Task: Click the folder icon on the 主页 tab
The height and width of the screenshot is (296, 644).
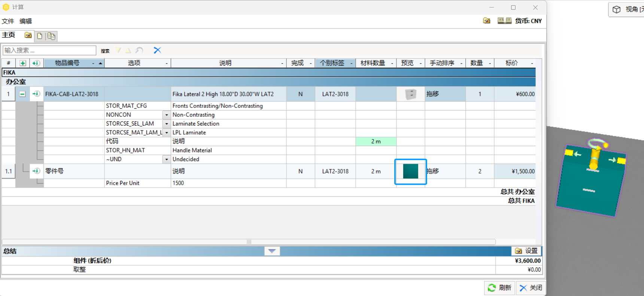Action: click(x=28, y=35)
